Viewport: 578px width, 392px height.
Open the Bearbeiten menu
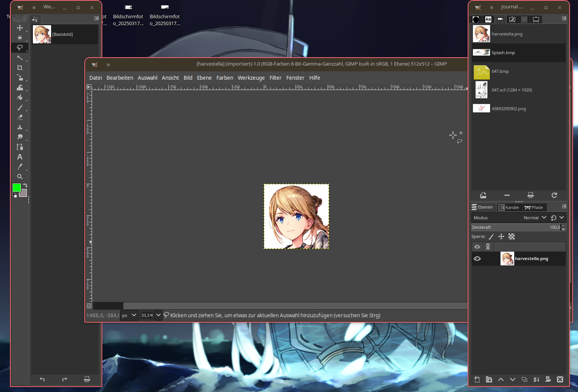coord(120,78)
